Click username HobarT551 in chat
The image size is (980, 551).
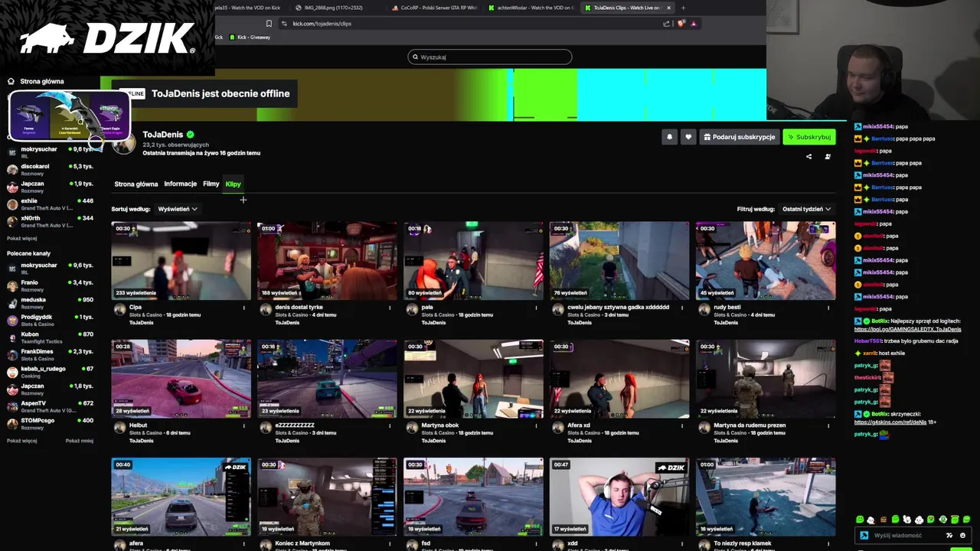coord(869,341)
